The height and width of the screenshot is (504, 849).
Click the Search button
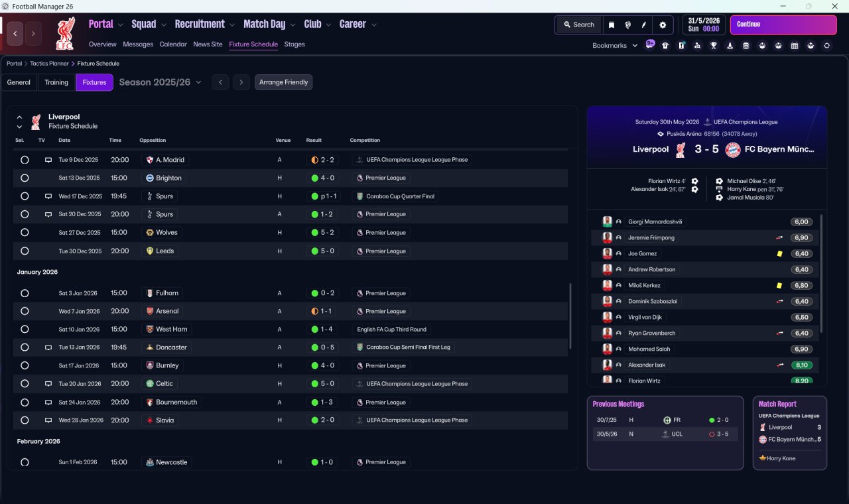tap(579, 25)
